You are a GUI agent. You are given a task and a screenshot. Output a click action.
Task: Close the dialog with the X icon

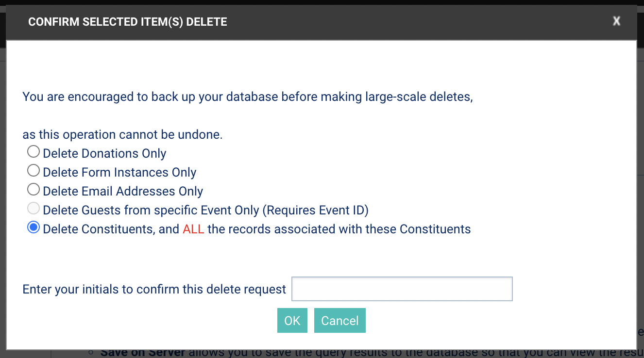pos(616,21)
